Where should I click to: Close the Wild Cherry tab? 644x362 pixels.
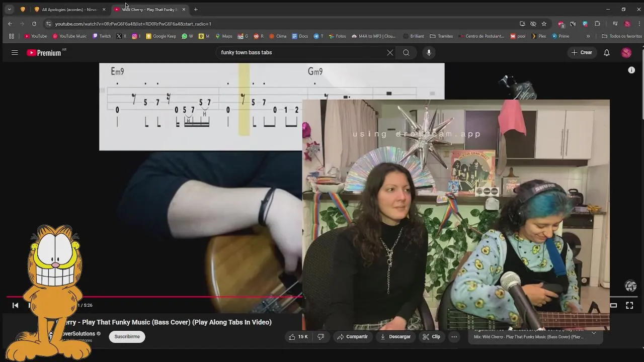tap(184, 10)
